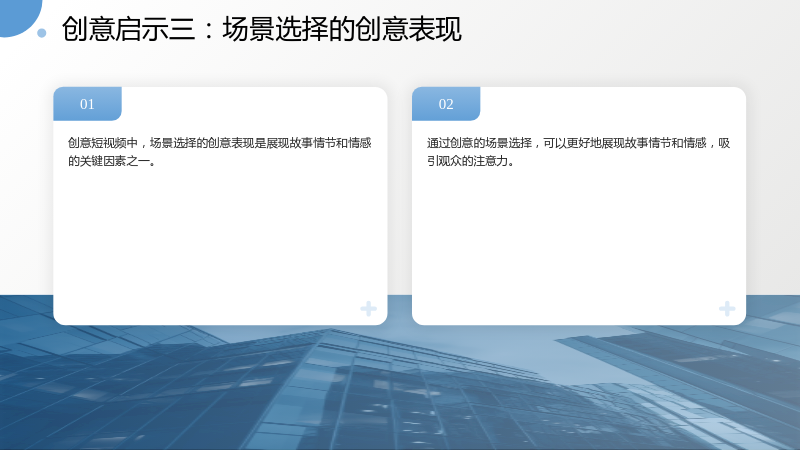Select the blue 01 number badge

tap(87, 104)
